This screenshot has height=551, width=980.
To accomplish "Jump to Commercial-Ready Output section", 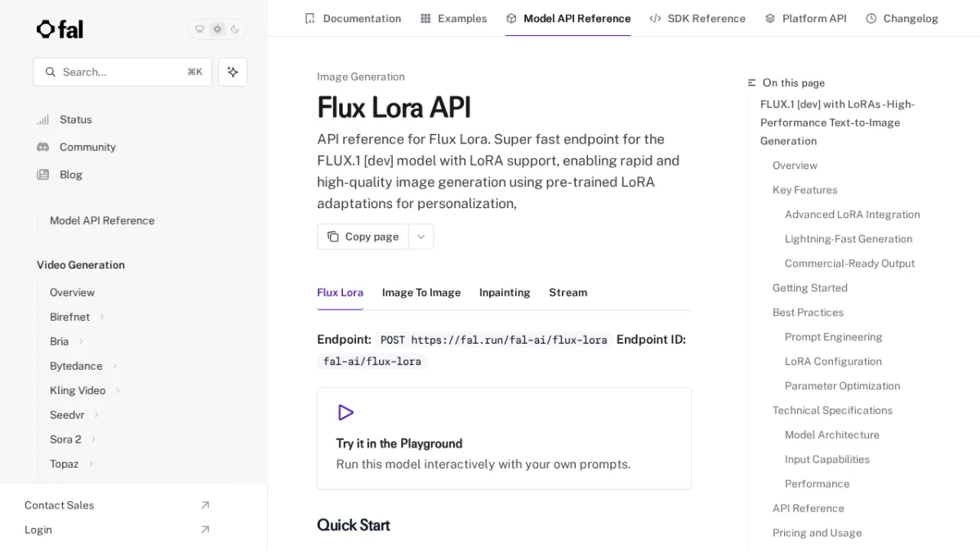I will tap(849, 263).
